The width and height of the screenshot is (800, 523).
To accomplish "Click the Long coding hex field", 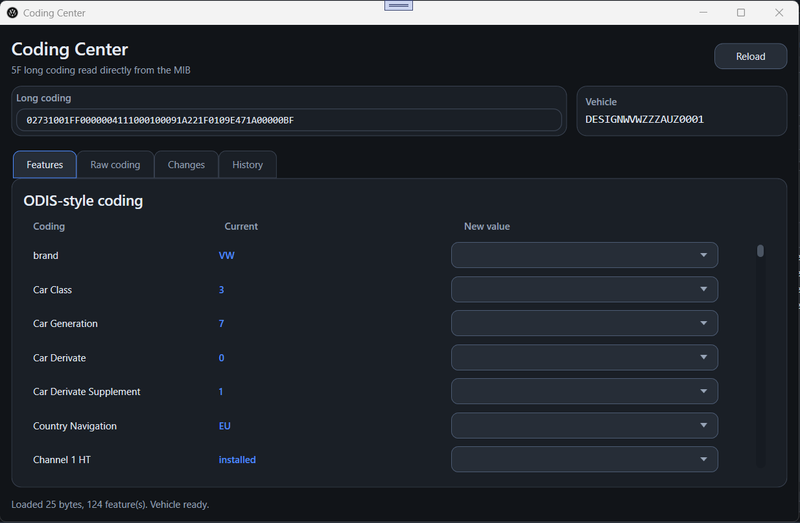I will pos(289,120).
